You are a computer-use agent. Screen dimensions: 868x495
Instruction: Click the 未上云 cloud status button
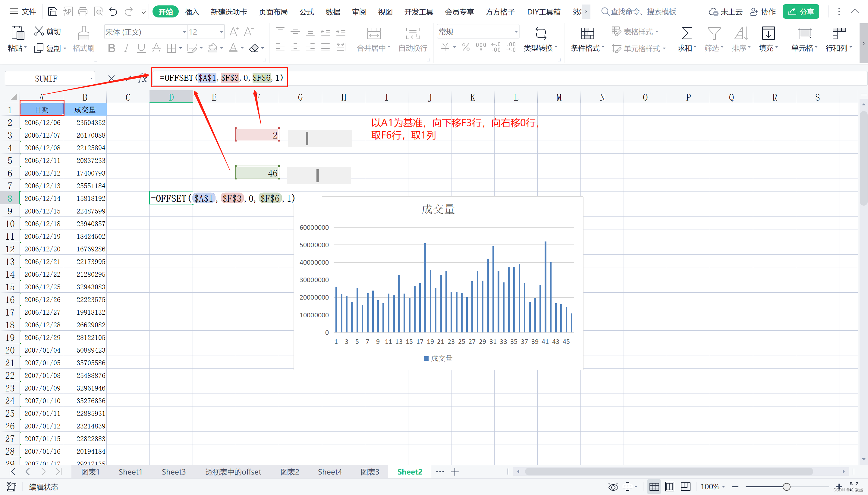tap(725, 12)
